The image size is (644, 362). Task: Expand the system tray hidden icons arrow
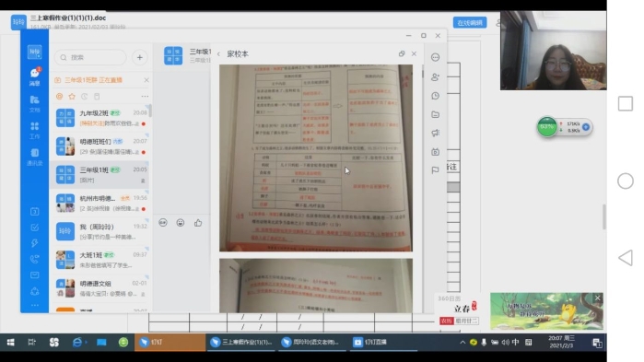point(463,342)
